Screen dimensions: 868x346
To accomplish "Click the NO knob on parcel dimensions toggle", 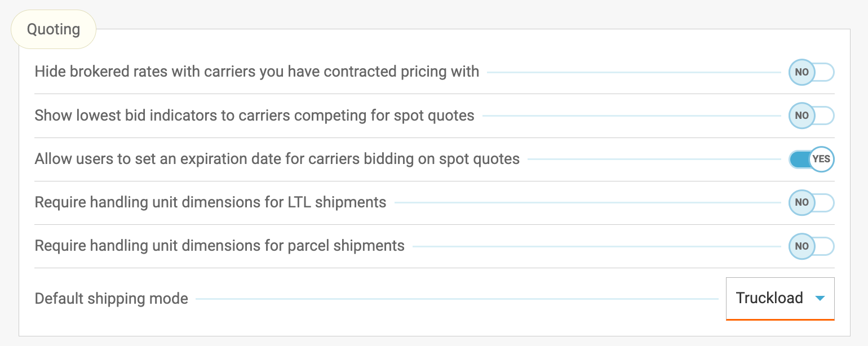I will pos(801,246).
